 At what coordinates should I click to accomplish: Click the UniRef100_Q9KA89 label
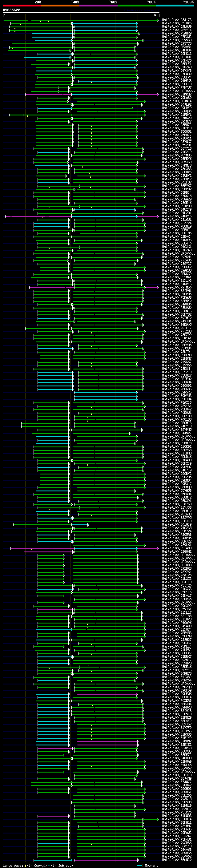[x=177, y=98]
